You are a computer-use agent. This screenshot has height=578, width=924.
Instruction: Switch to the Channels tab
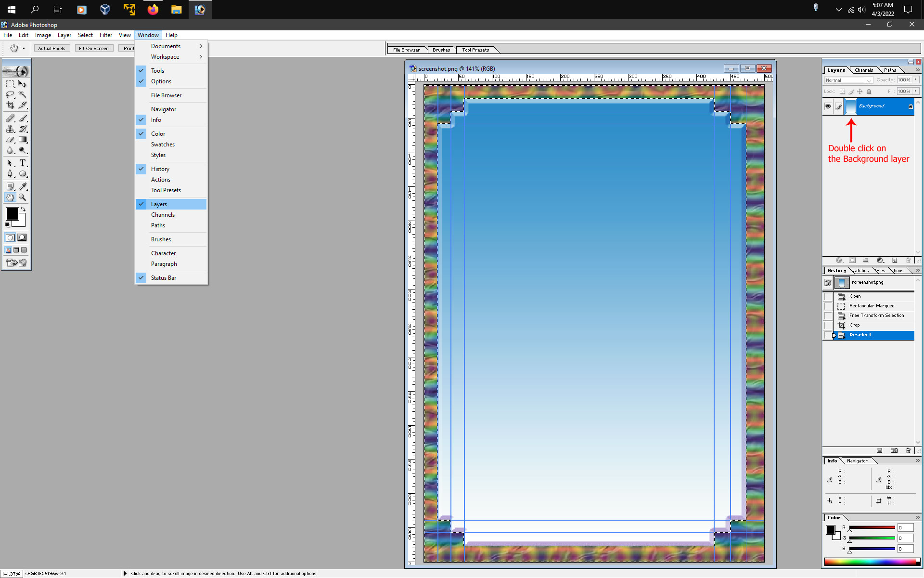click(864, 70)
